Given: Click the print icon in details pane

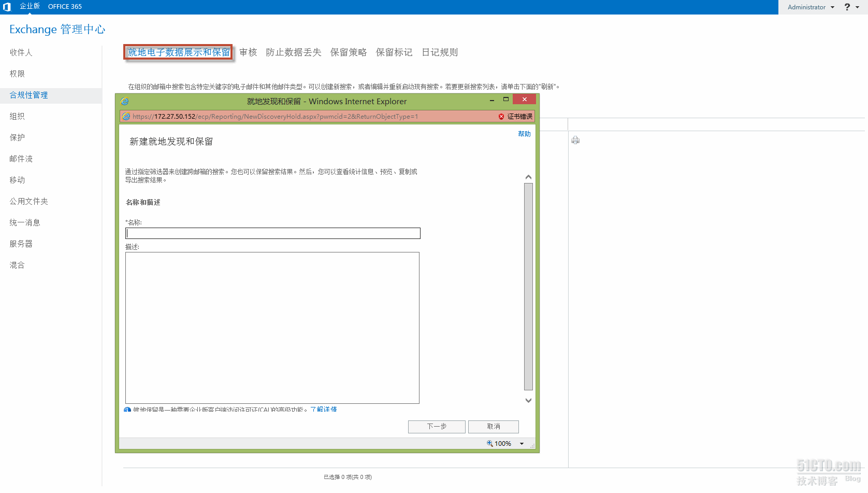Looking at the screenshot, I should coord(575,140).
